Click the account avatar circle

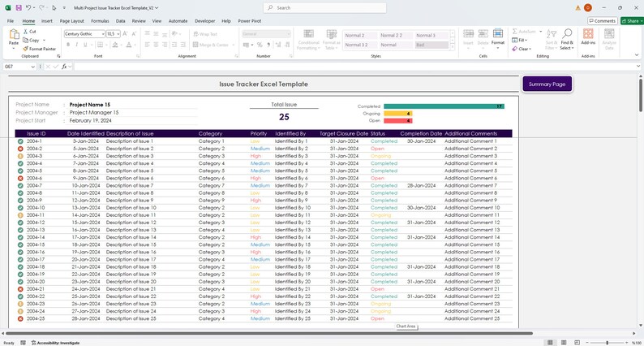click(x=588, y=8)
